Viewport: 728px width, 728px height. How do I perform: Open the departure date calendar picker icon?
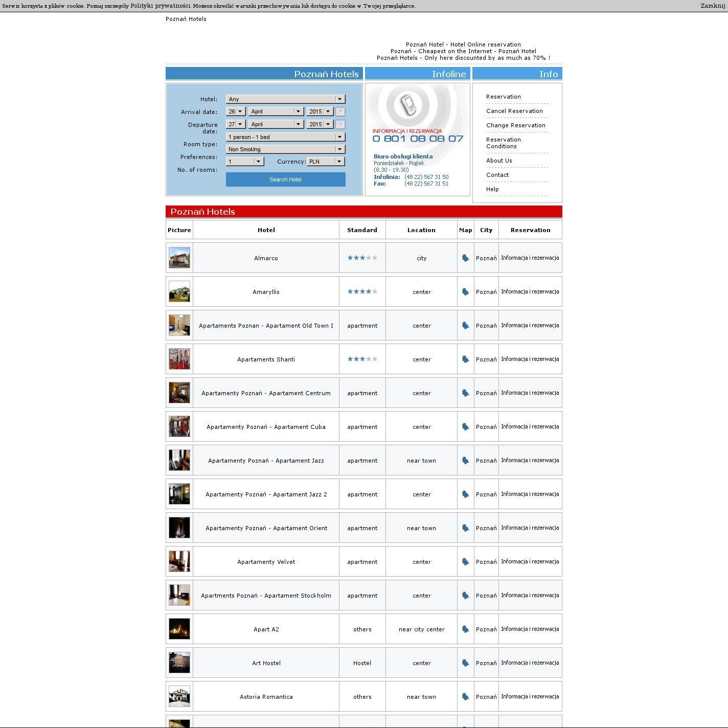coord(340,124)
